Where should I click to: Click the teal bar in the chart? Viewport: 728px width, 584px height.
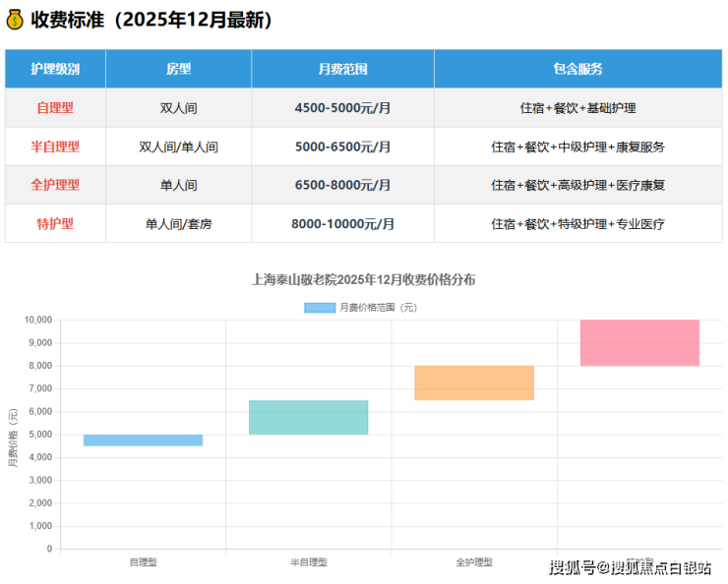[x=308, y=417]
